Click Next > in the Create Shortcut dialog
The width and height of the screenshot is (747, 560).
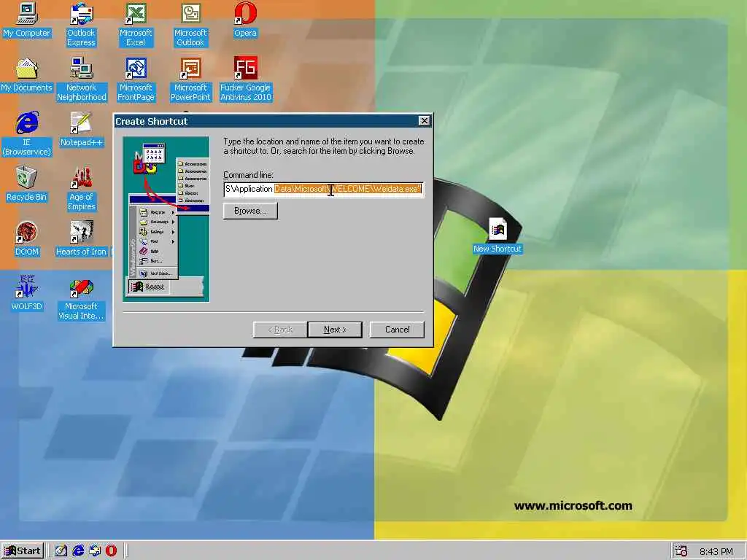click(335, 330)
